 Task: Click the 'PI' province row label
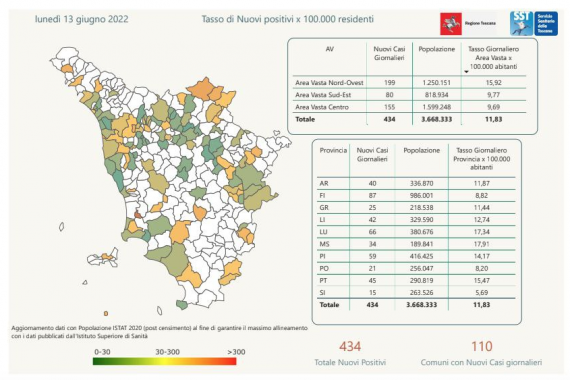[322, 256]
